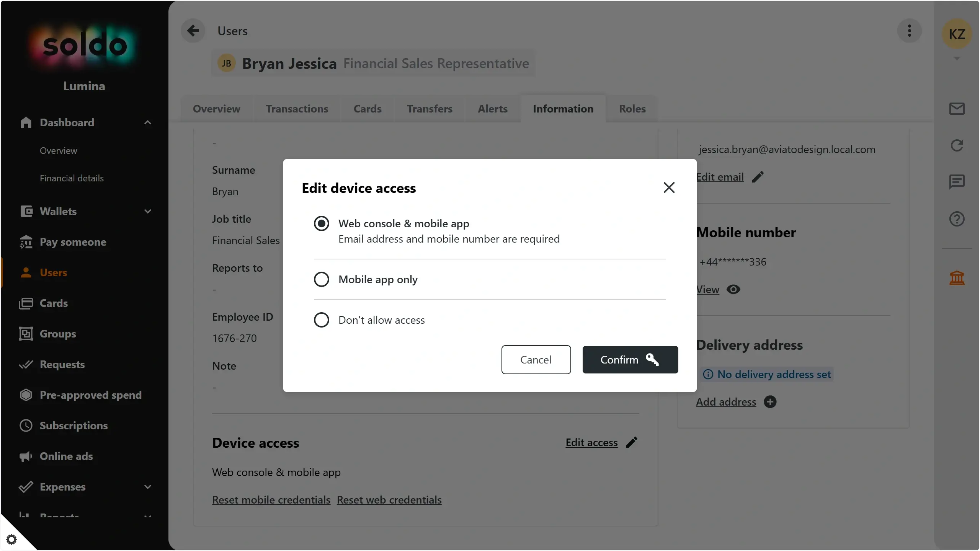Click the Cancel button in dialog

pos(536,360)
